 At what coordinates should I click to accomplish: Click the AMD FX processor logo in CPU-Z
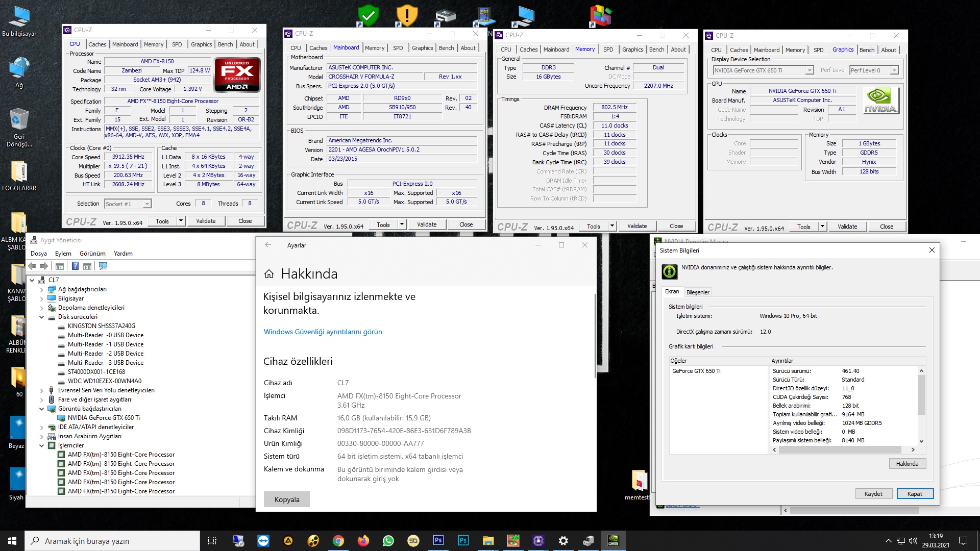[237, 74]
